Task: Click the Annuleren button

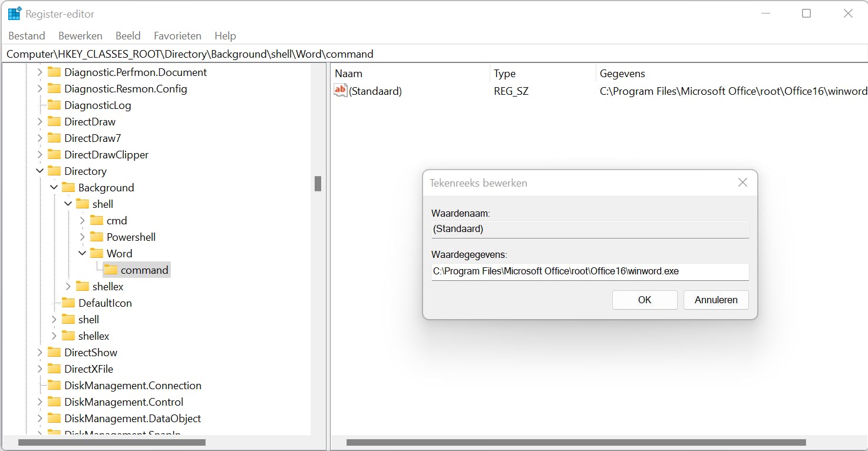Action: [x=716, y=300]
